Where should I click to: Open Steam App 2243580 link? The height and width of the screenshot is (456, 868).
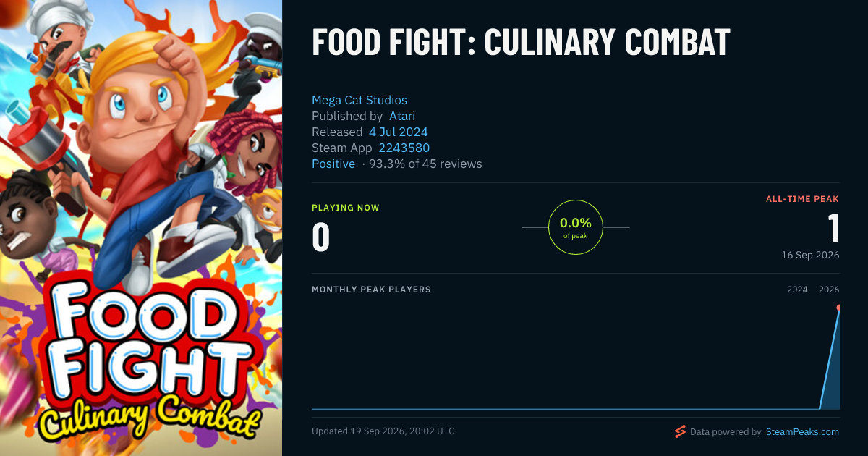(404, 148)
